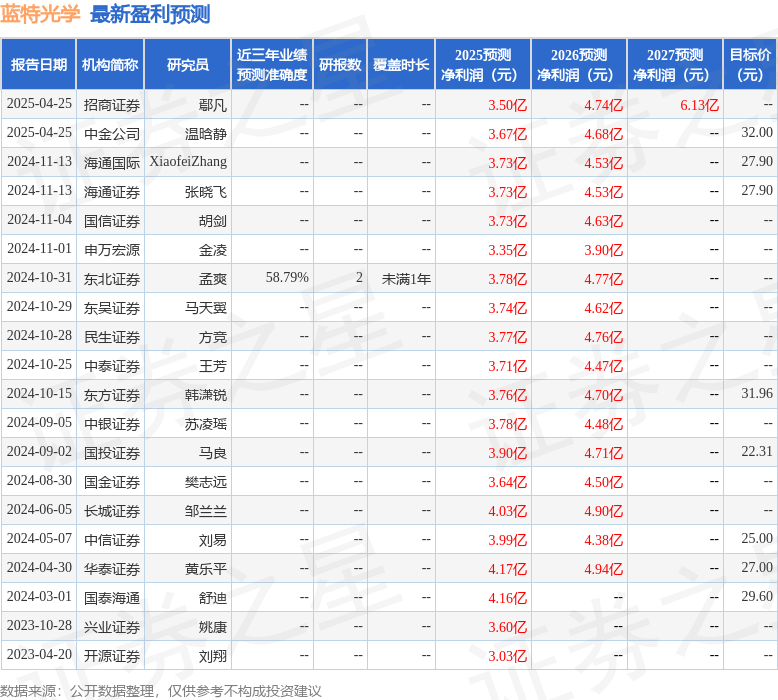Select 中银证券 institution cell
This screenshot has width=778, height=700.
(112, 424)
